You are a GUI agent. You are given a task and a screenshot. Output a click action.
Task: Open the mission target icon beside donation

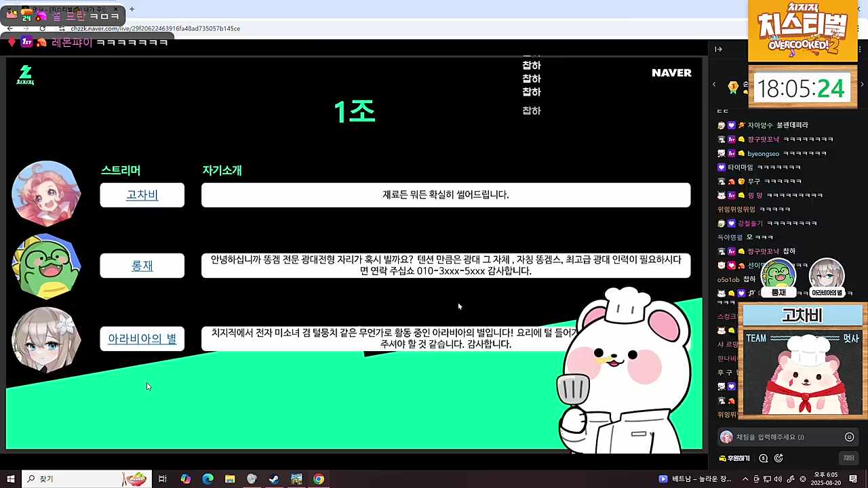tap(778, 458)
